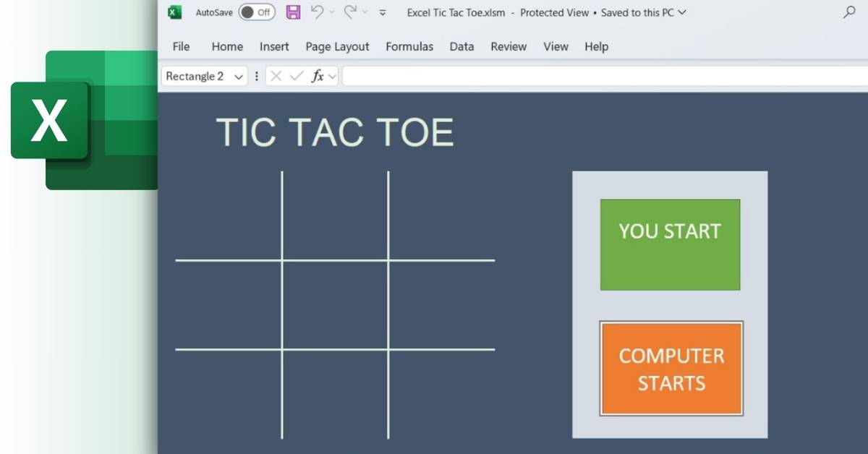The image size is (868, 454).
Task: Click the orange COMPUTER STARTS button
Action: coord(671,369)
